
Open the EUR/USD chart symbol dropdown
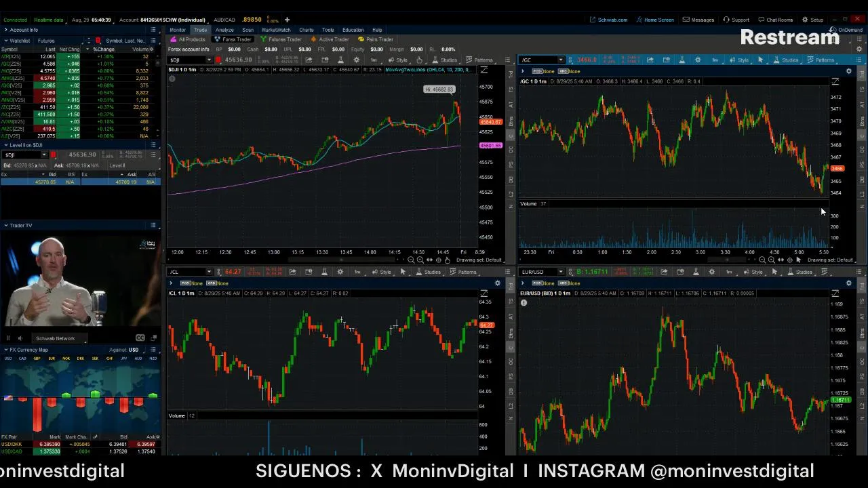560,272
